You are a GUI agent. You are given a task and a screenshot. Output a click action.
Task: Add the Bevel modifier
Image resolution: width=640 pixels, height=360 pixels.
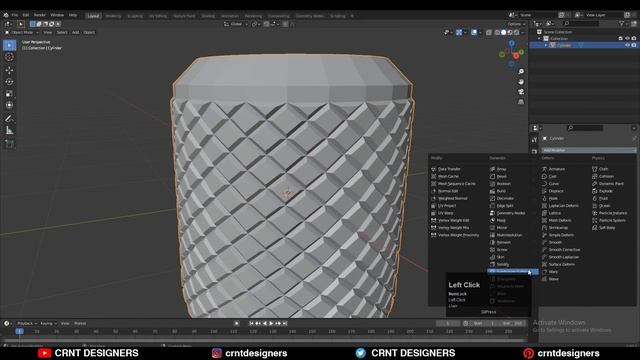coord(502,176)
